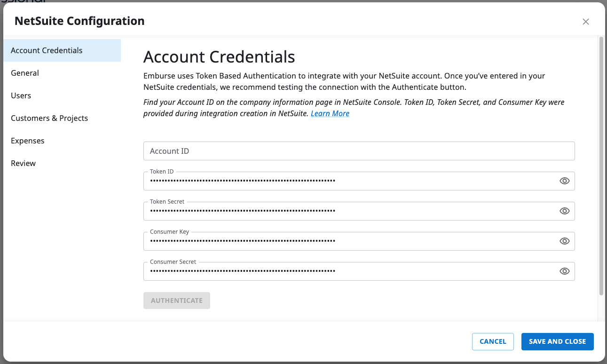Click the dialog's vertical scrollbar
The width and height of the screenshot is (607, 364).
(x=601, y=166)
